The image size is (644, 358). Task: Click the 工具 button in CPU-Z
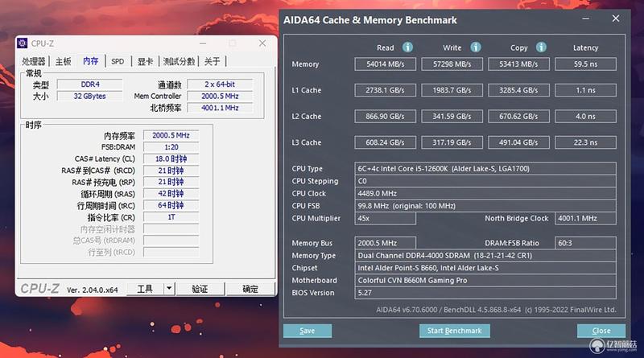tap(145, 289)
